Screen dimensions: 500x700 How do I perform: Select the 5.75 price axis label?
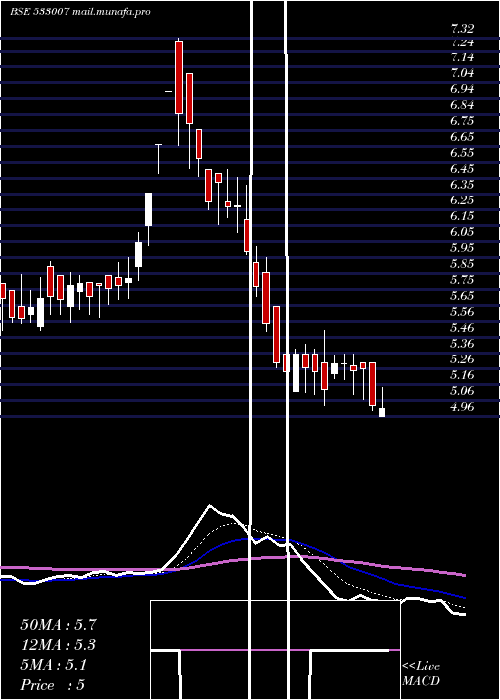tap(462, 280)
